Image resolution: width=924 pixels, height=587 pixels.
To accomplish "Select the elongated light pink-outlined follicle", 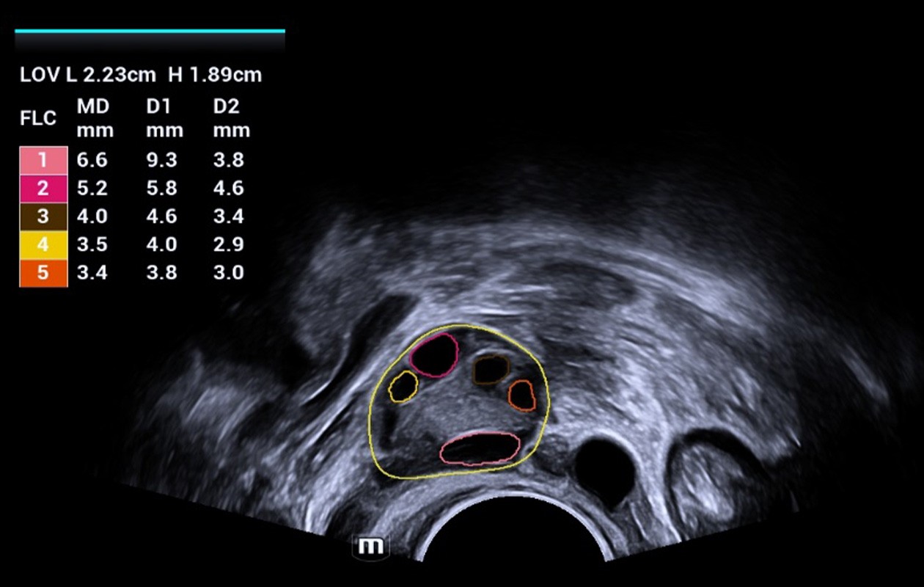I will 480,448.
